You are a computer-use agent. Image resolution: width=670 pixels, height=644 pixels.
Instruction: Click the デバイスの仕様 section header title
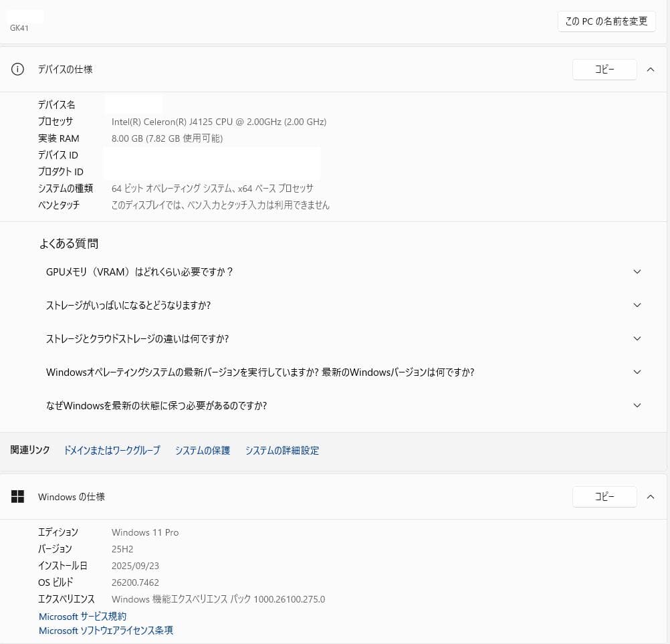tap(65, 70)
